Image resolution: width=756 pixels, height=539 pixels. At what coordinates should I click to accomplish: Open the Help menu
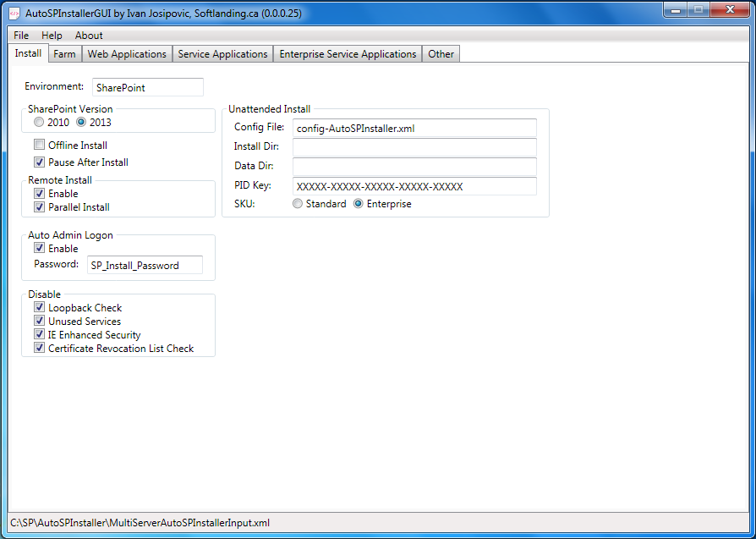[52, 36]
